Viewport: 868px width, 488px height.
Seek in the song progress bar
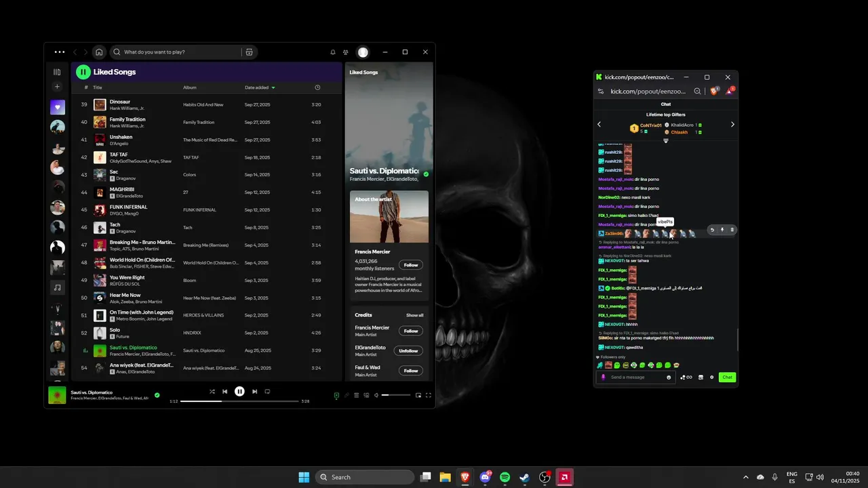click(x=239, y=401)
